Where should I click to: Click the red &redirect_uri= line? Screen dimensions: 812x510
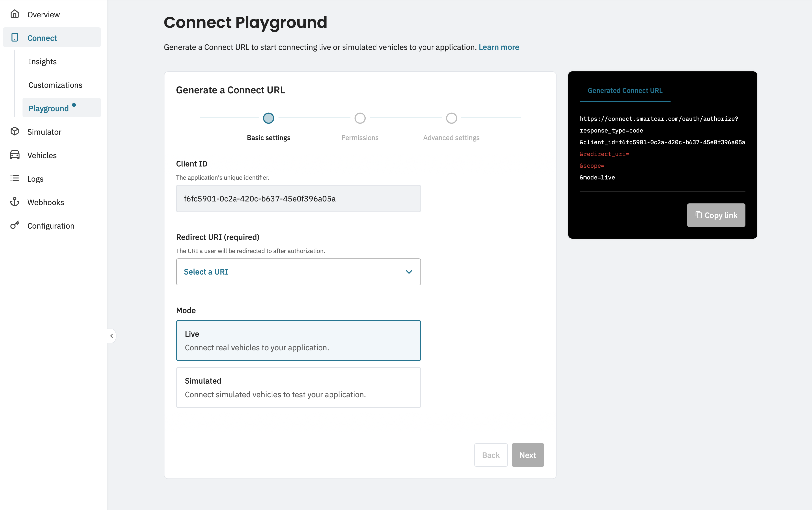point(604,154)
